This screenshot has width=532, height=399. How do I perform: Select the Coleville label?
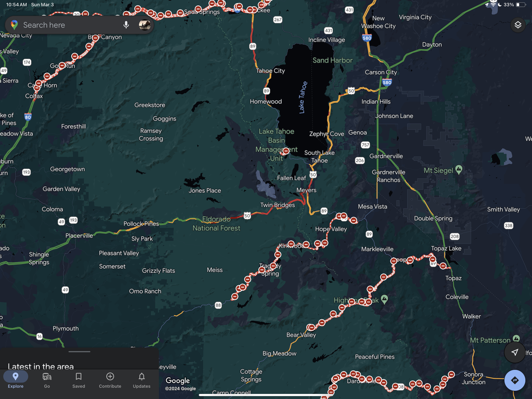[457, 297]
